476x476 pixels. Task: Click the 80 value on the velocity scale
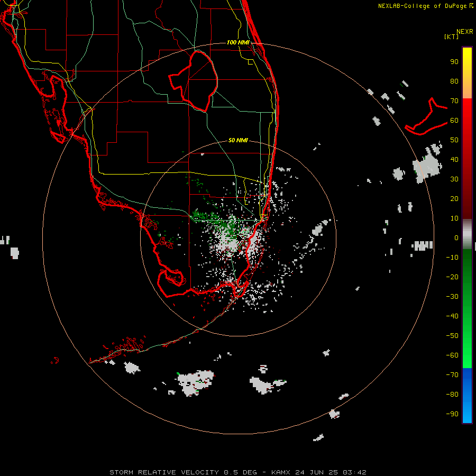point(454,81)
